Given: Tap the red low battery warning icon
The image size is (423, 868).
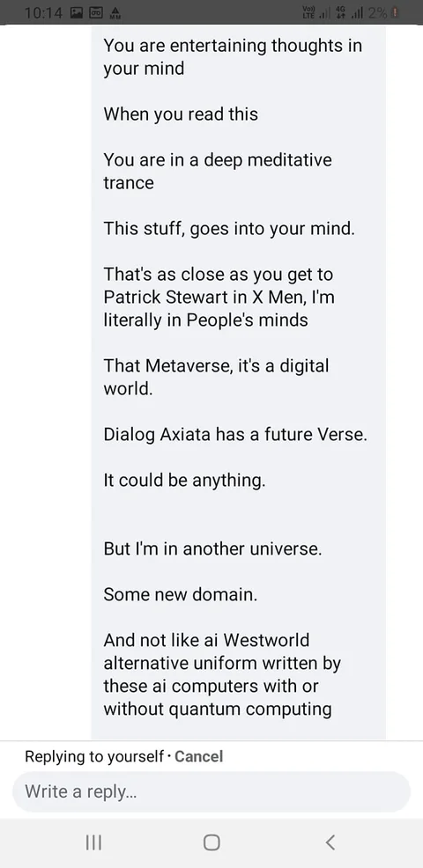Looking at the screenshot, I should coord(394,12).
